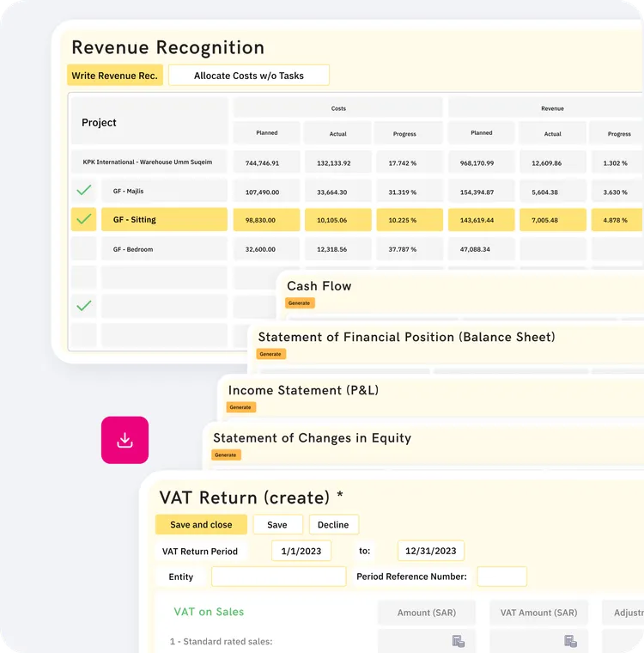Check the empty box beside GF - Bedroom
This screenshot has width=644, height=653.
[x=83, y=248]
